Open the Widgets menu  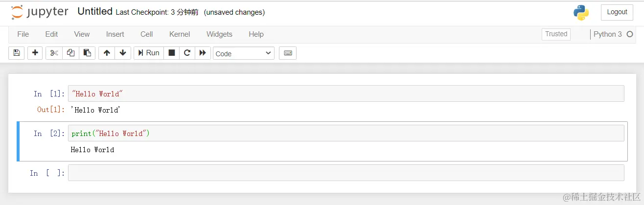(x=219, y=34)
